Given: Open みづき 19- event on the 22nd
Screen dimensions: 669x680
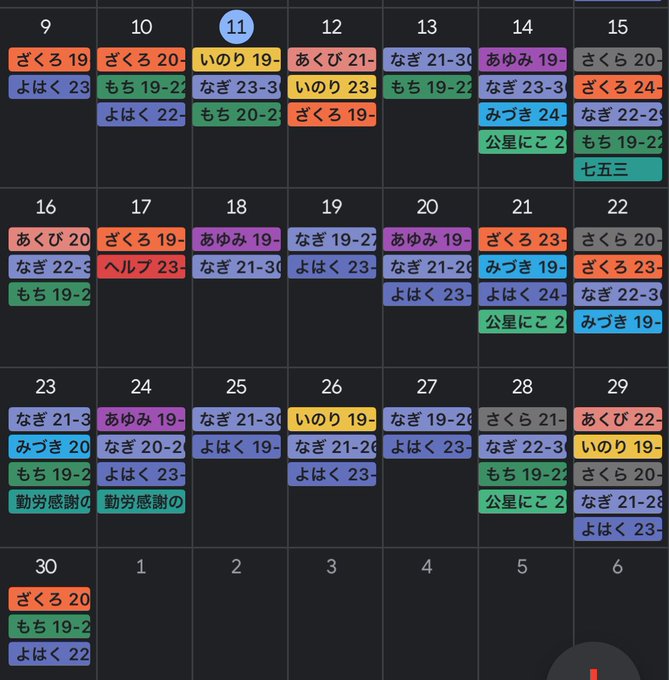Looking at the screenshot, I should click(x=618, y=322).
